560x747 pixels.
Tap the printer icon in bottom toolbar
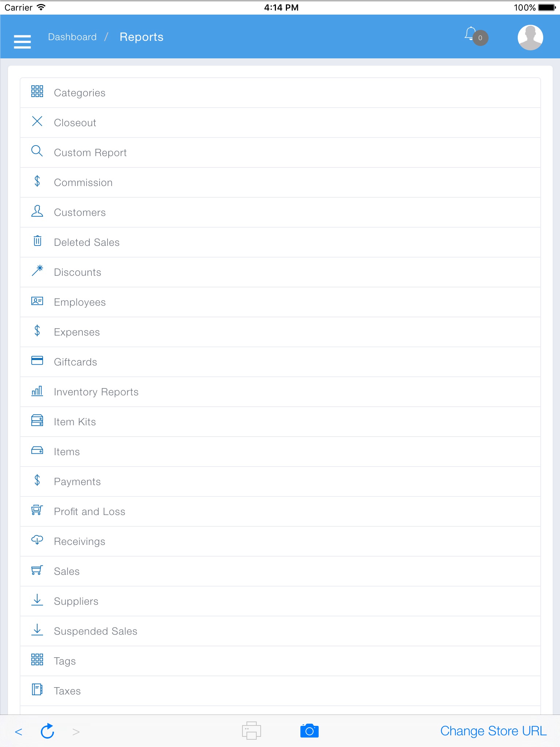click(x=252, y=731)
